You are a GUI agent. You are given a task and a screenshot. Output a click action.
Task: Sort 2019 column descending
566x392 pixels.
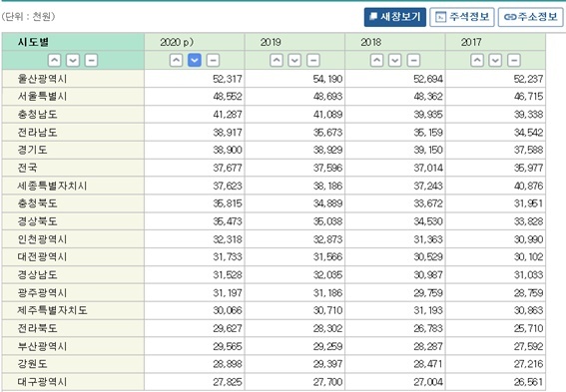point(294,60)
